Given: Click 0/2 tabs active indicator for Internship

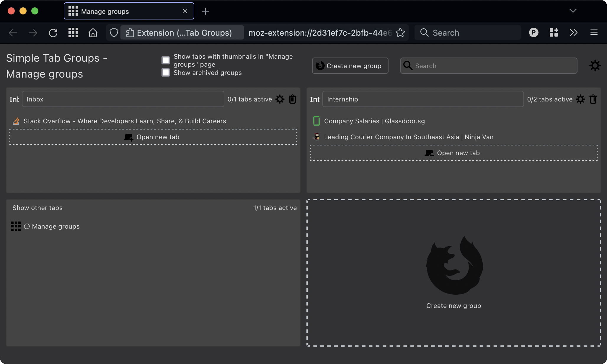Looking at the screenshot, I should coord(549,99).
